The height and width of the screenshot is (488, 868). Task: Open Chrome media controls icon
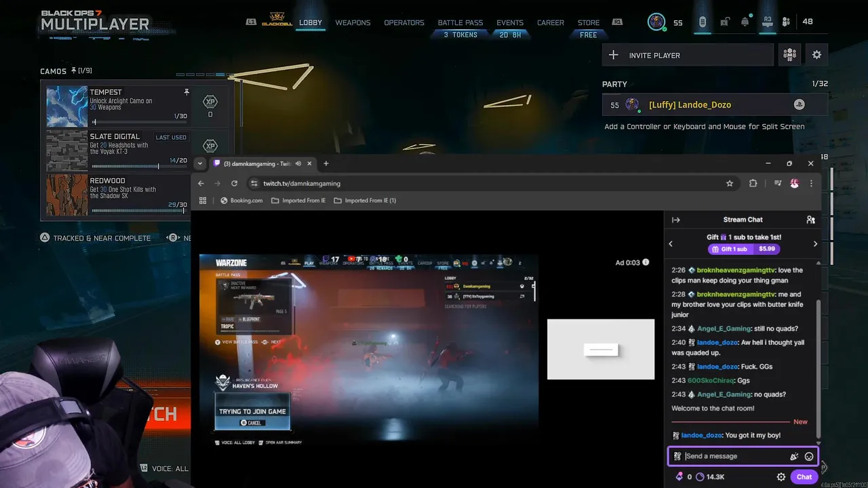click(x=778, y=183)
